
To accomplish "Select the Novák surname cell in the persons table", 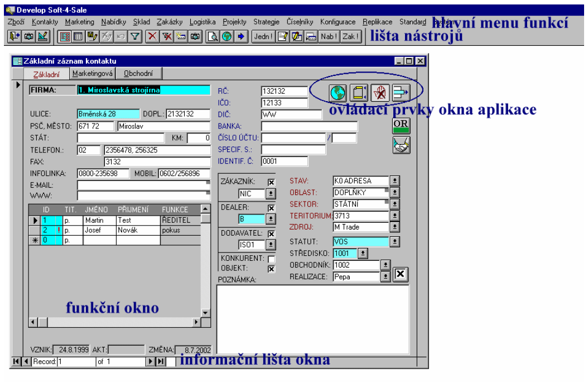I will coord(138,231).
